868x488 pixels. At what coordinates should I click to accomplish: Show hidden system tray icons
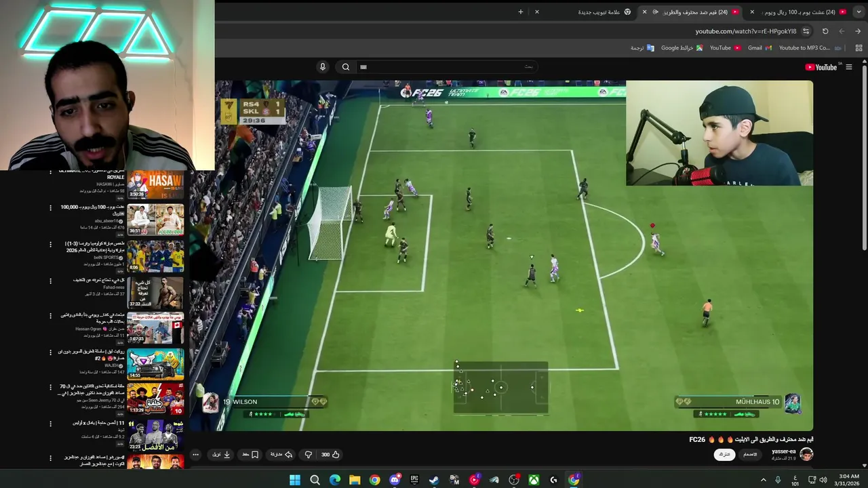(x=764, y=480)
